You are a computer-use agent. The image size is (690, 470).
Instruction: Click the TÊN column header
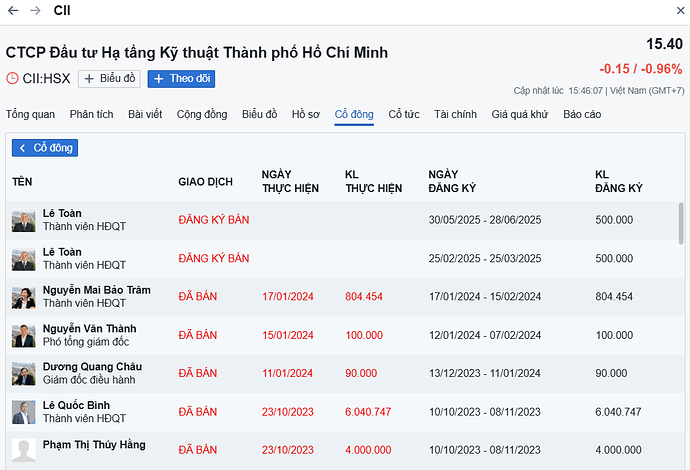22,182
